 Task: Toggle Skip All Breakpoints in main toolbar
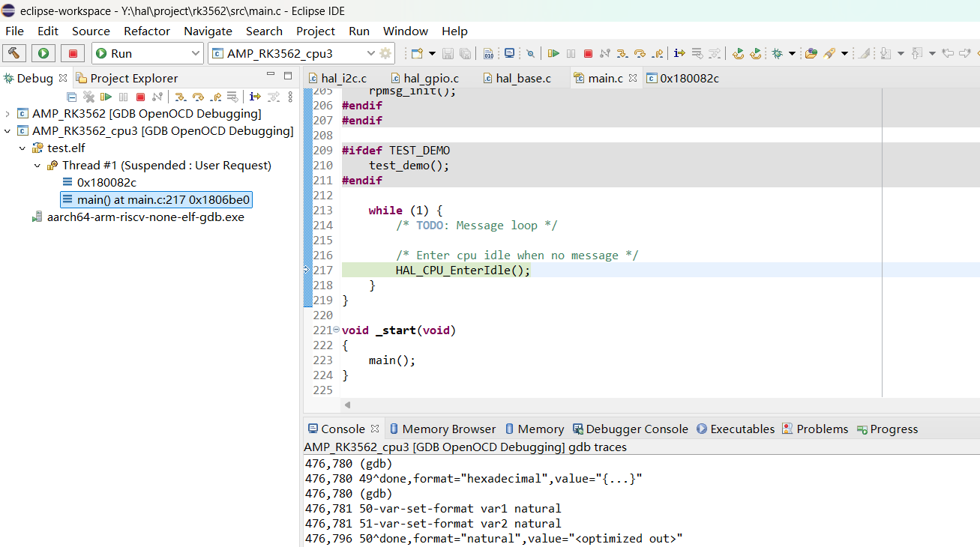pyautogui.click(x=530, y=53)
